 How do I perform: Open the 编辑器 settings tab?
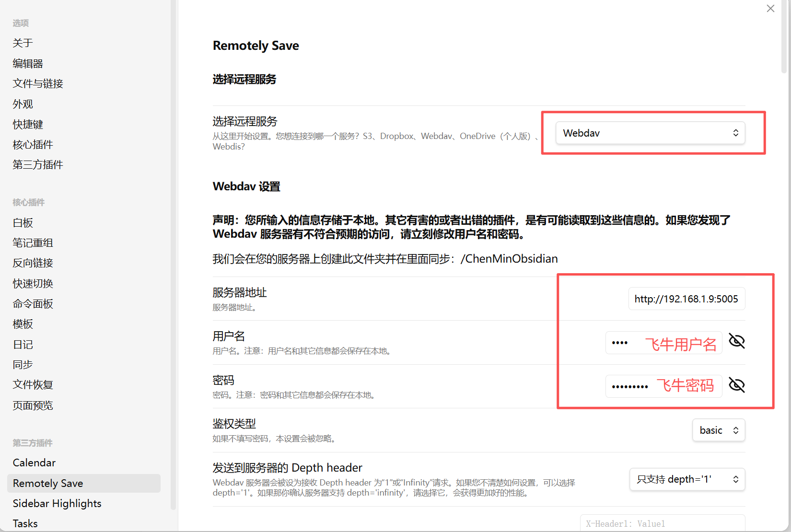pos(28,63)
